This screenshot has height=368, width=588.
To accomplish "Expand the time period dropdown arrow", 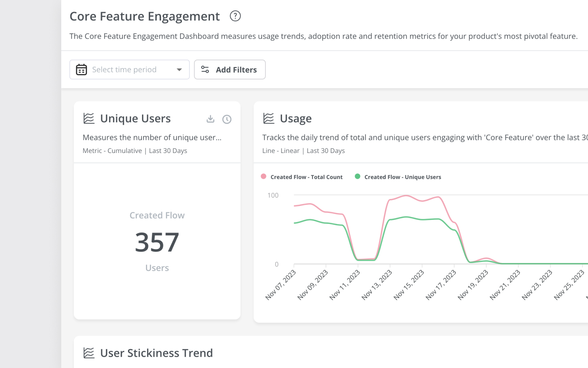I will point(179,70).
